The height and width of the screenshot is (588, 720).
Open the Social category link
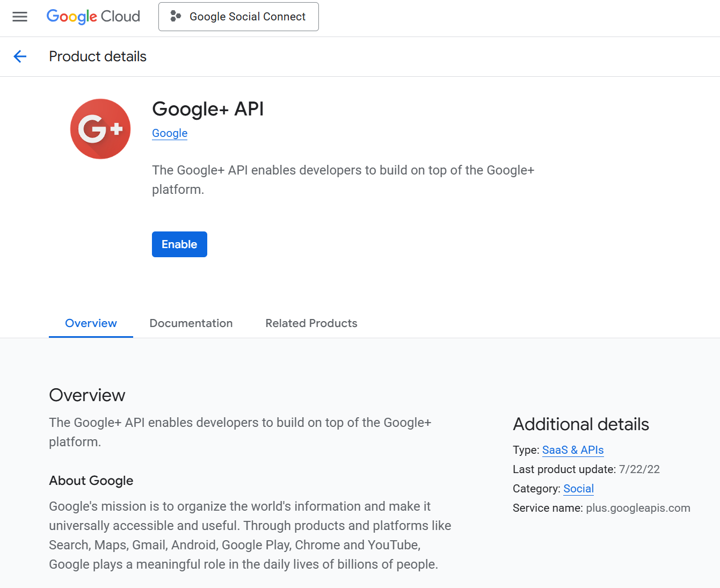point(578,489)
